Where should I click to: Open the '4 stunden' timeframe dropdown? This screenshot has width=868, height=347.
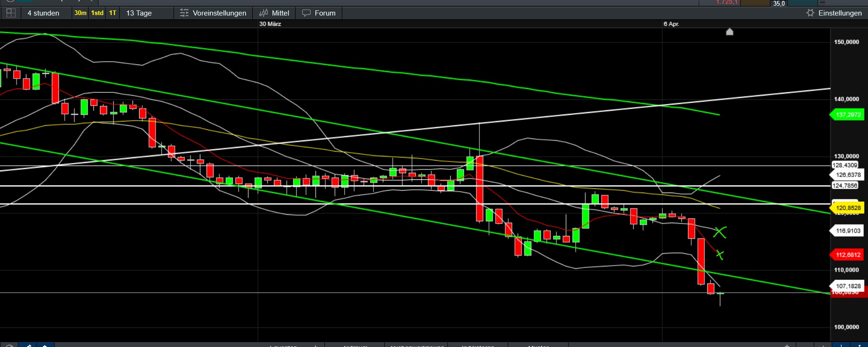[x=43, y=13]
